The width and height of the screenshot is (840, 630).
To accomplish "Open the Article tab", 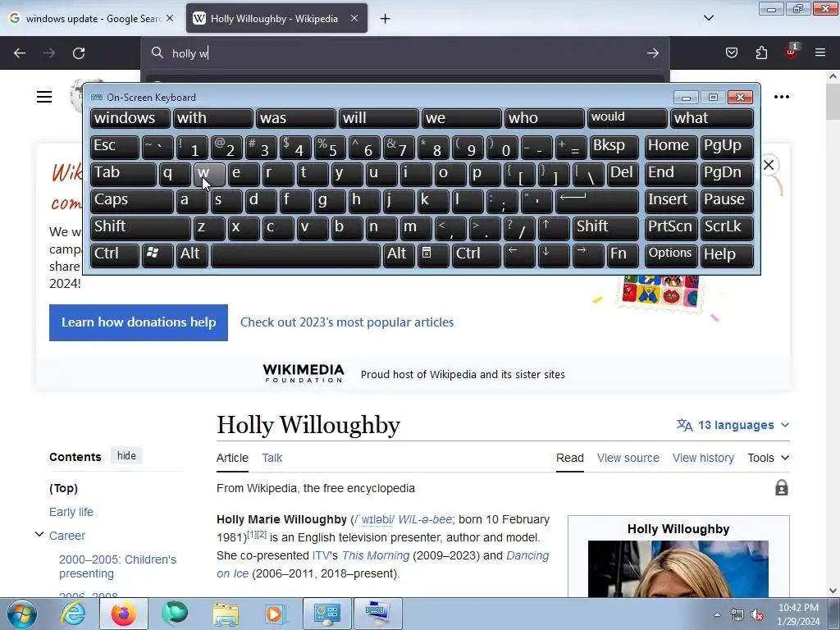I will (232, 458).
